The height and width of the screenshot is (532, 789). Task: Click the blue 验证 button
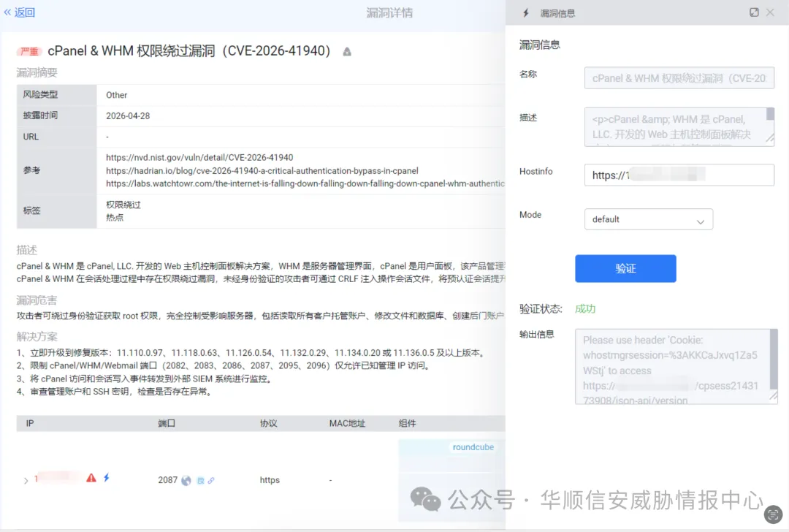[x=625, y=268]
